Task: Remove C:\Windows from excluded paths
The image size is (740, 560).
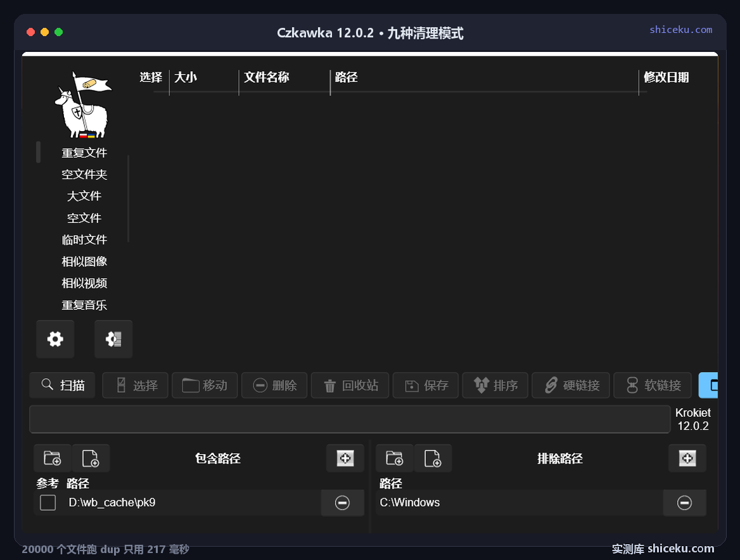Action: (684, 502)
